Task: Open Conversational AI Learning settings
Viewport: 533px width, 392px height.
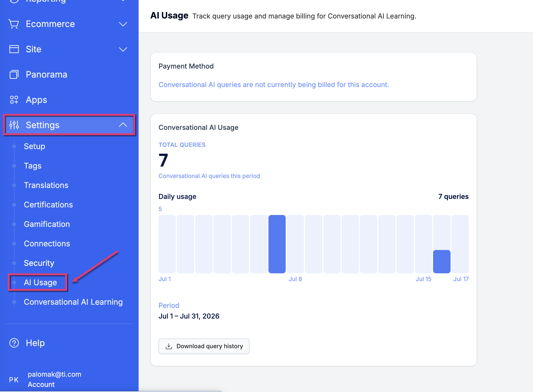Action: point(73,302)
